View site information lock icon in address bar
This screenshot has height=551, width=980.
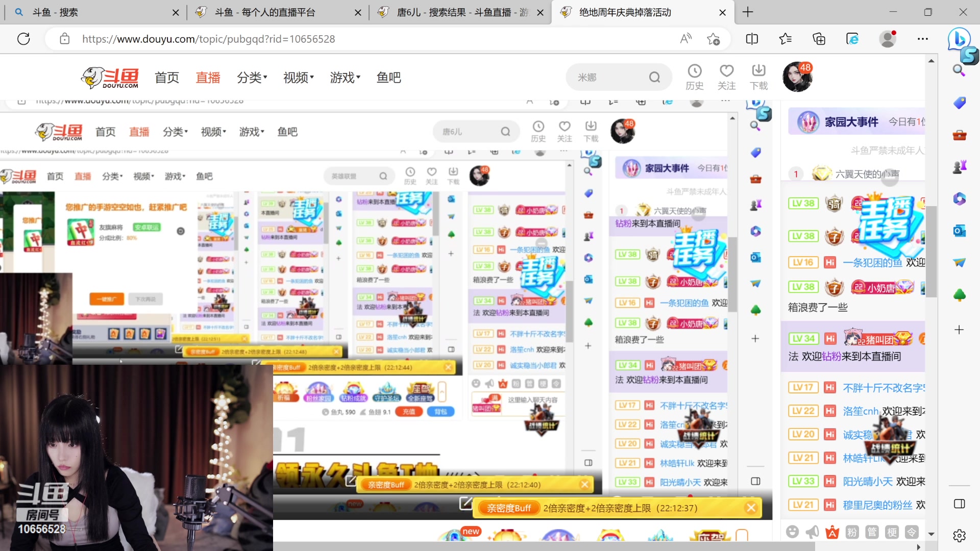tap(65, 39)
